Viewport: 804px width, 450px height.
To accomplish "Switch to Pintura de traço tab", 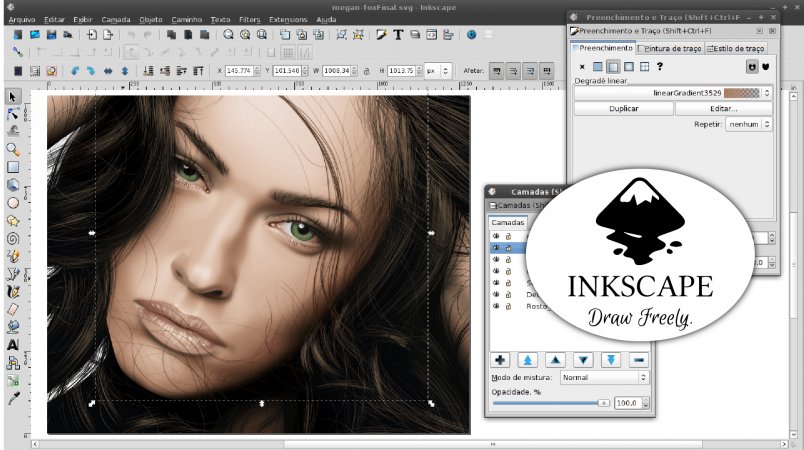I will coord(669,48).
